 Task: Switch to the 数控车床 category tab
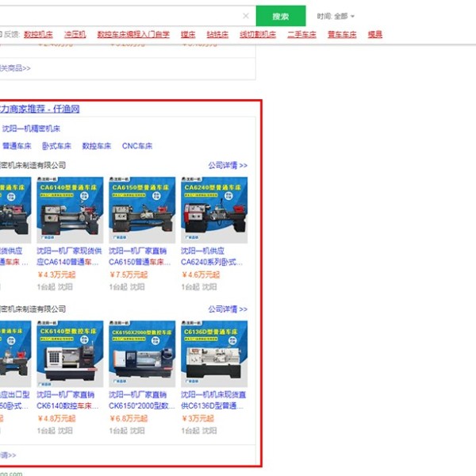[97, 146]
